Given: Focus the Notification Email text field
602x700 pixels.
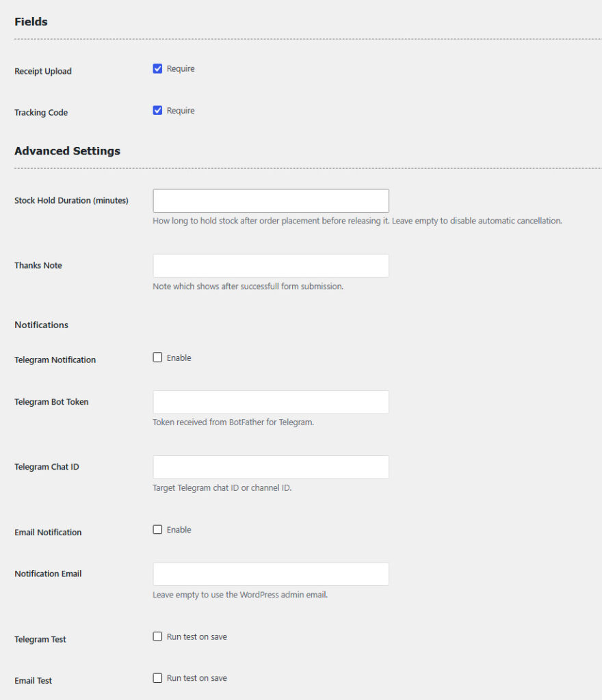Looking at the screenshot, I should [271, 574].
